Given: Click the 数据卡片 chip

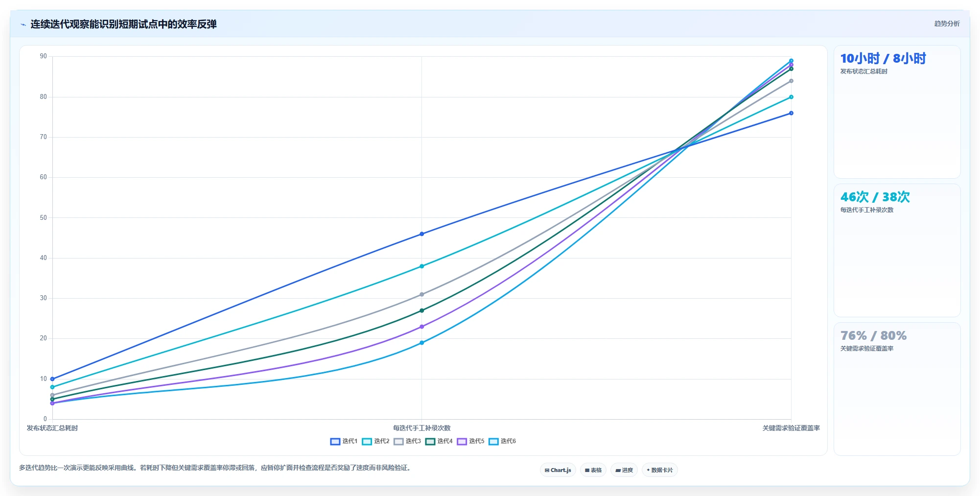Looking at the screenshot, I should 660,470.
